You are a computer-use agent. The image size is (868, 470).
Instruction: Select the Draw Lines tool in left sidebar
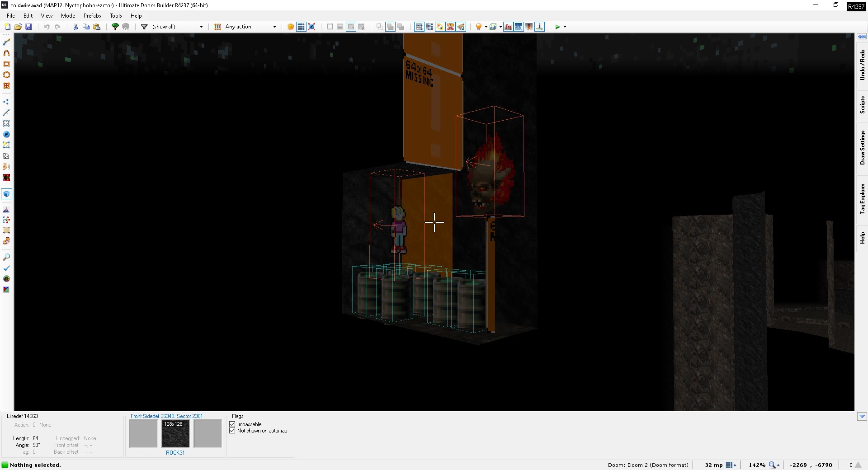pos(6,42)
